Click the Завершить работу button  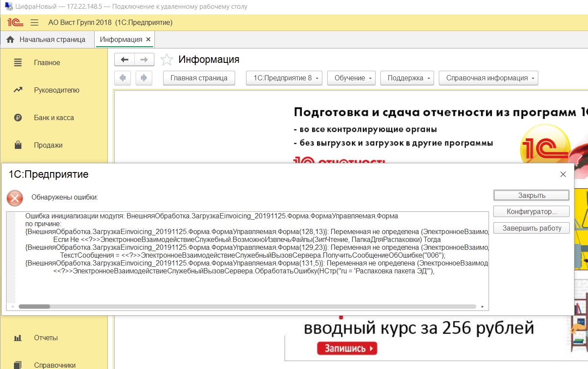(x=531, y=228)
